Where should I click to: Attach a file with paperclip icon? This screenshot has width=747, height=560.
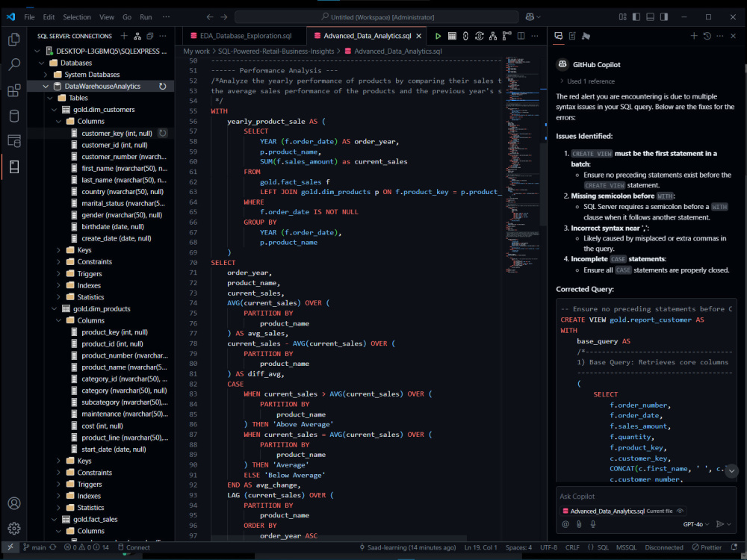click(x=579, y=524)
